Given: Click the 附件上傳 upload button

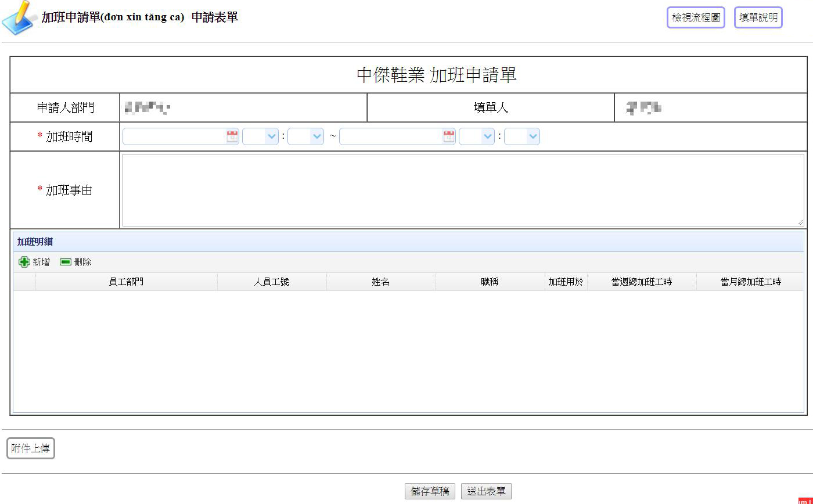Looking at the screenshot, I should [x=31, y=448].
